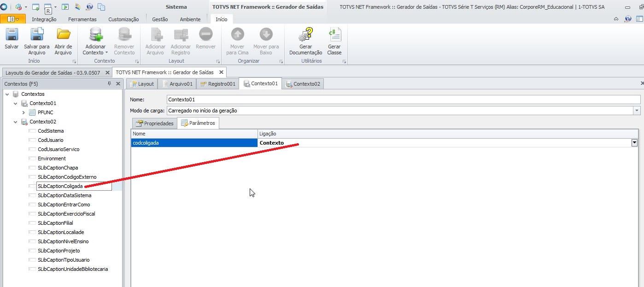Select the Parâmetros sub-tab

198,123
